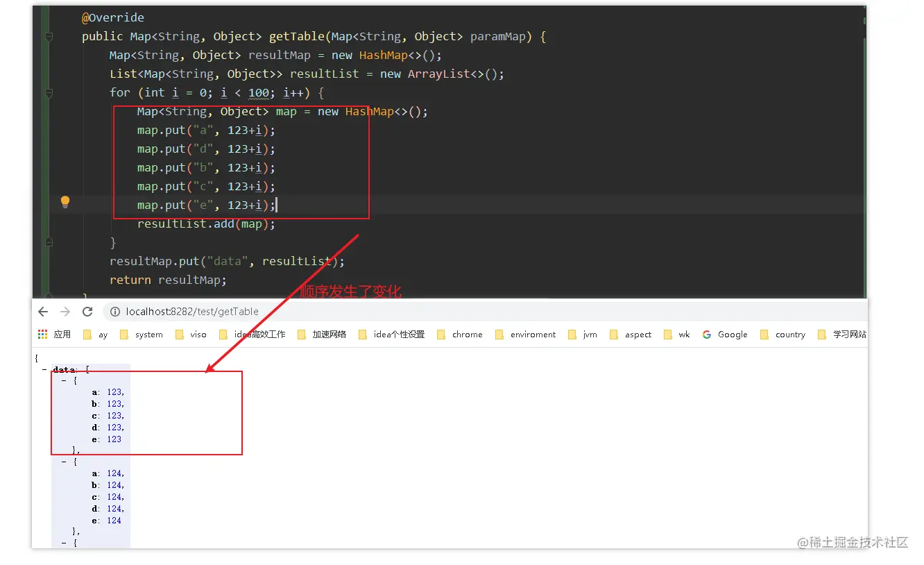Screen dimensions: 924x565
Task: Open the 'system' bookmark folder
Action: 142,335
